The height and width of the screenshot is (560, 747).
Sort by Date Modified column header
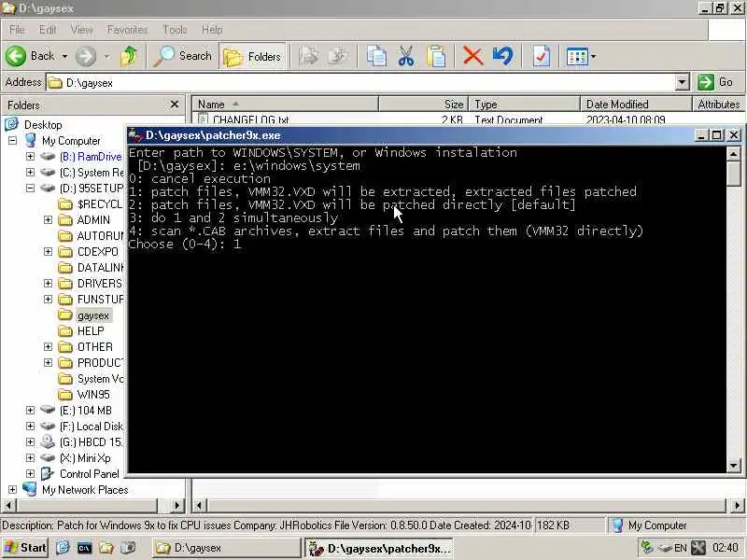[636, 104]
